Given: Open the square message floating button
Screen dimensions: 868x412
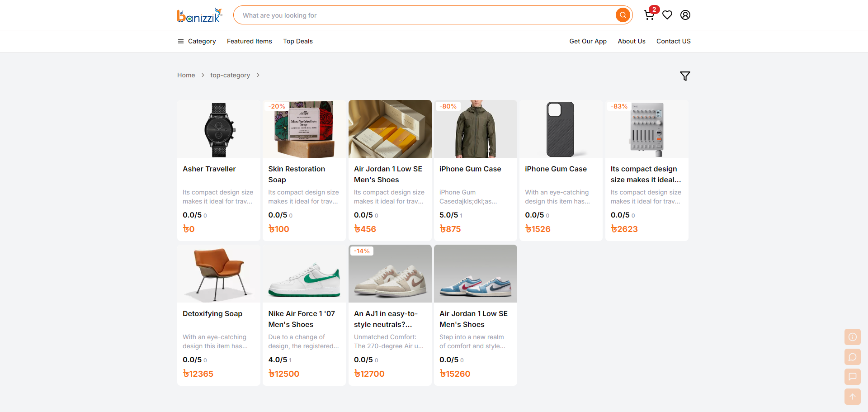Looking at the screenshot, I should tap(853, 377).
